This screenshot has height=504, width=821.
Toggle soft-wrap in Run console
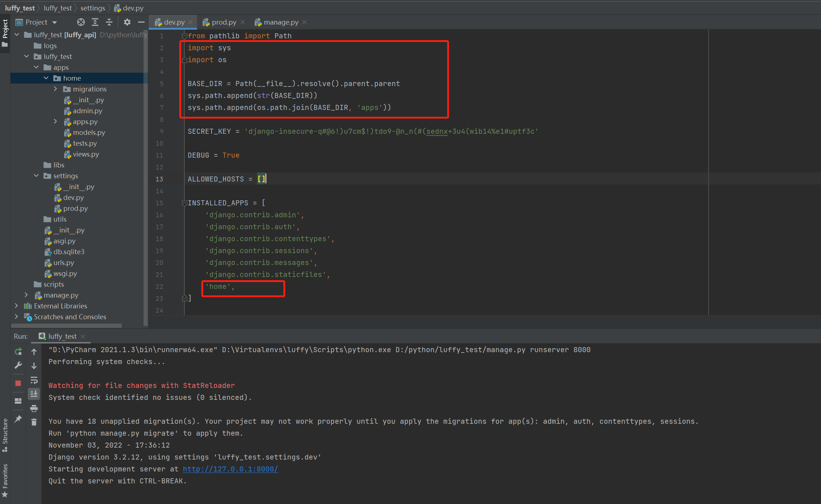34,380
